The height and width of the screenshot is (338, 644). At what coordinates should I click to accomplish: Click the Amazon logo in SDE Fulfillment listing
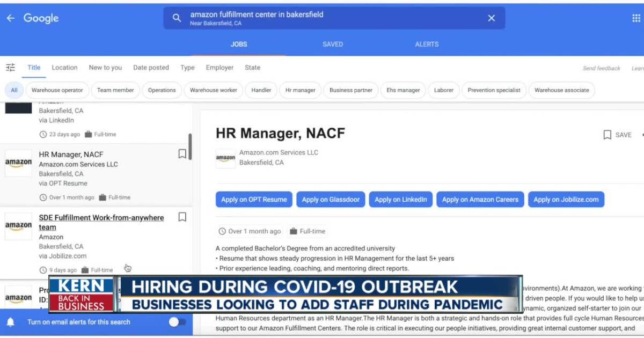pos(18,226)
